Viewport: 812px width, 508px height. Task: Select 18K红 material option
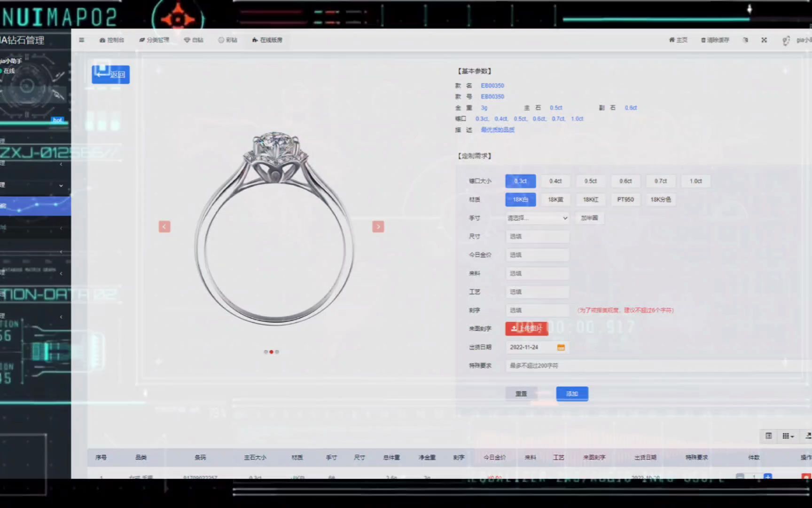click(x=591, y=199)
